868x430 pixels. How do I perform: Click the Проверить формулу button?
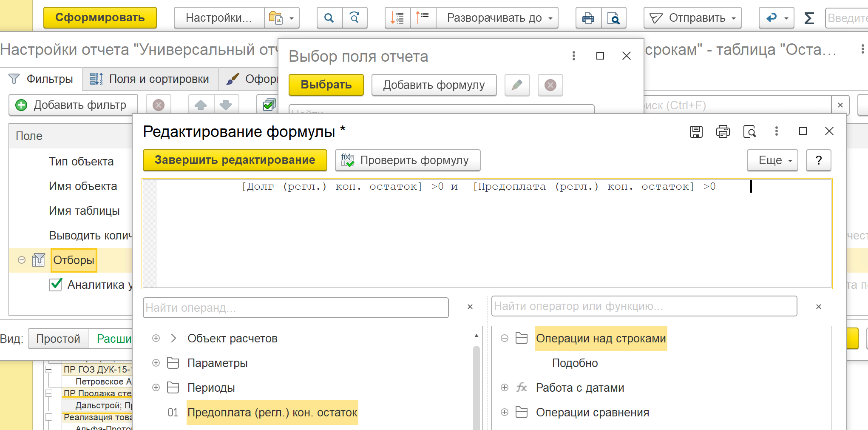408,160
